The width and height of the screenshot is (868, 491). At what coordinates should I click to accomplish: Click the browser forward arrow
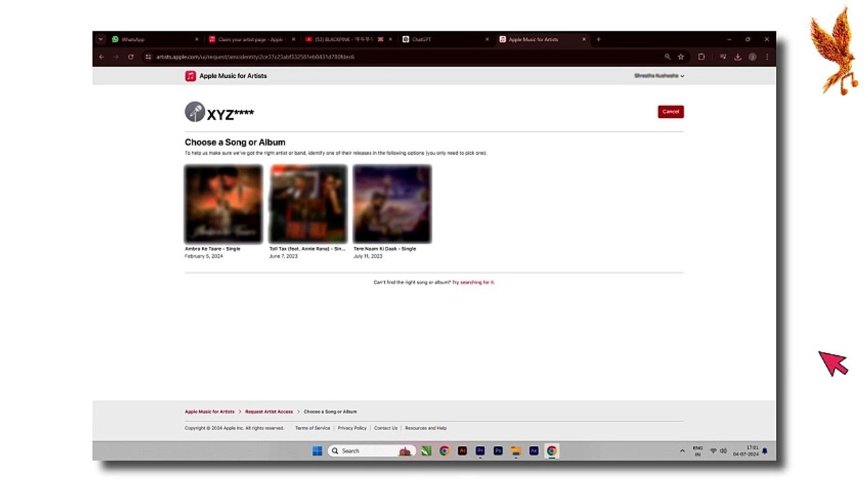coord(116,57)
